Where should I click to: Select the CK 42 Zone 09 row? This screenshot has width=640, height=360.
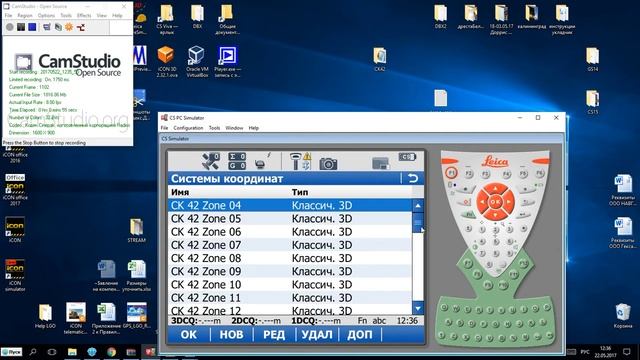[290, 271]
